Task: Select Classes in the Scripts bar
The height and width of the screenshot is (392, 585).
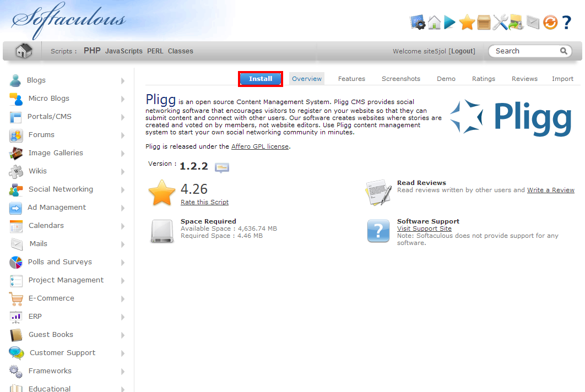Action: coord(181,51)
